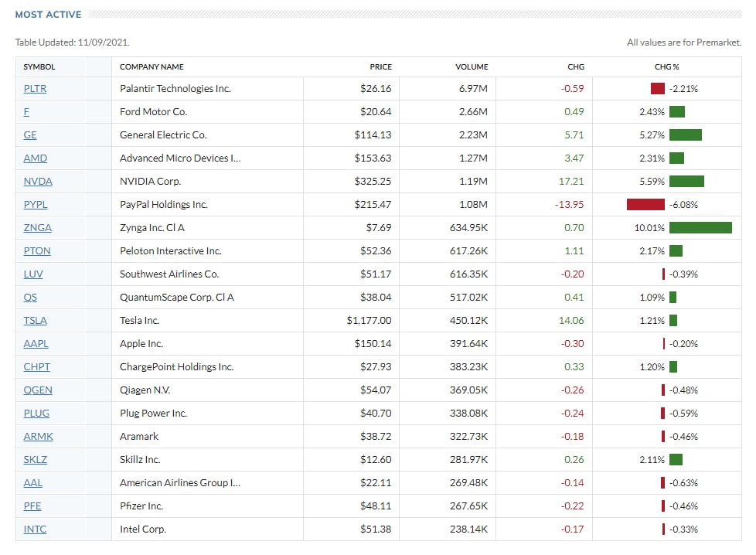Image resolution: width=756 pixels, height=555 pixels.
Task: Click Peloton Interactive Inc. company name
Action: point(170,250)
